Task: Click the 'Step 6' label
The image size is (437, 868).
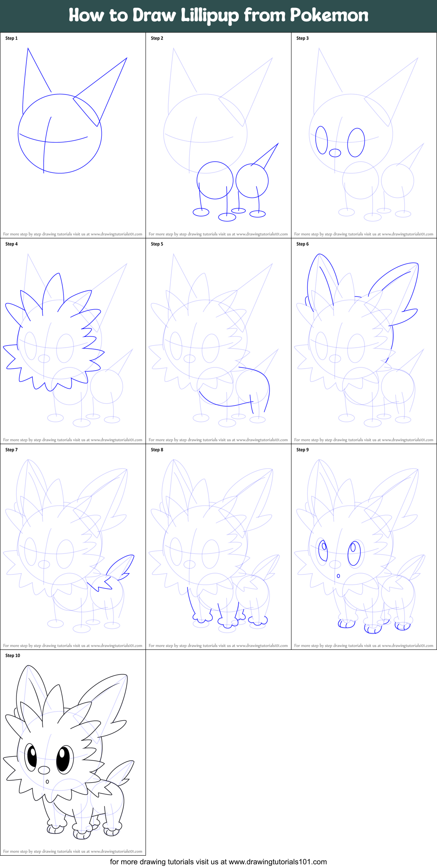Action: point(303,244)
